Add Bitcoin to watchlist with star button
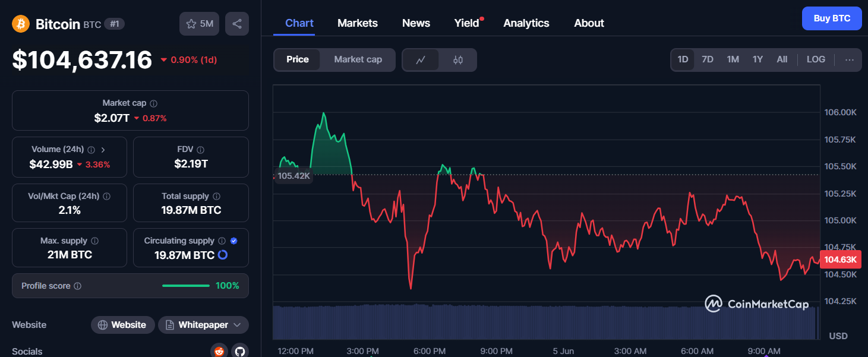 (x=200, y=24)
